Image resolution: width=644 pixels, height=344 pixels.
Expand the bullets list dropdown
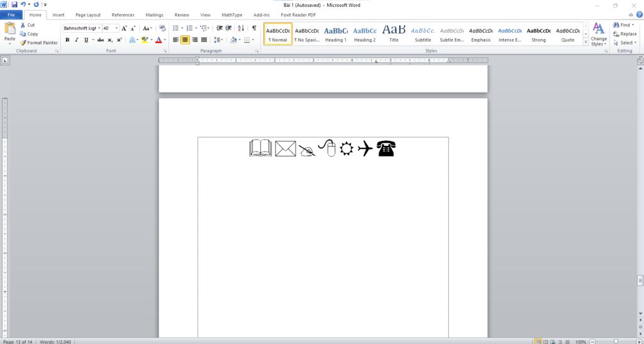click(x=182, y=28)
